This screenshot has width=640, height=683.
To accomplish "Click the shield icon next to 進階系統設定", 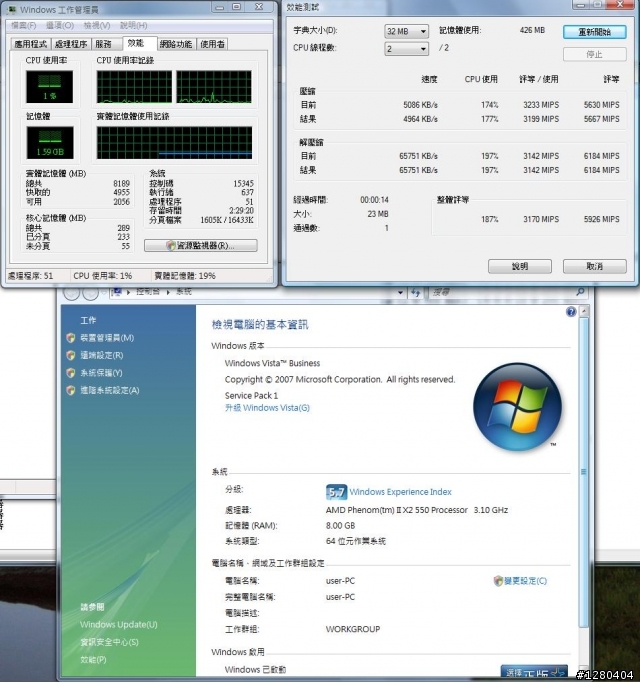I will coord(71,390).
